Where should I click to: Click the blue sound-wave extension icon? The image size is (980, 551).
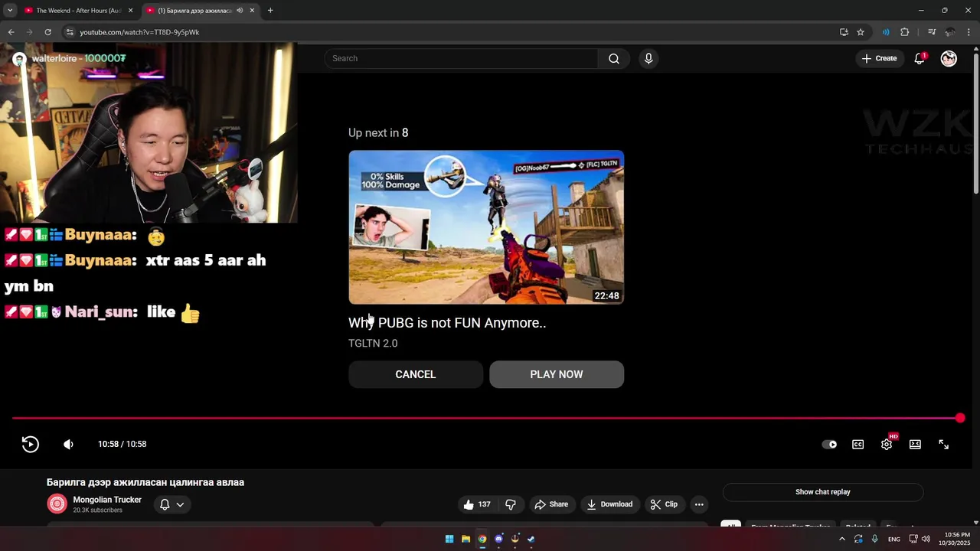[x=886, y=32]
